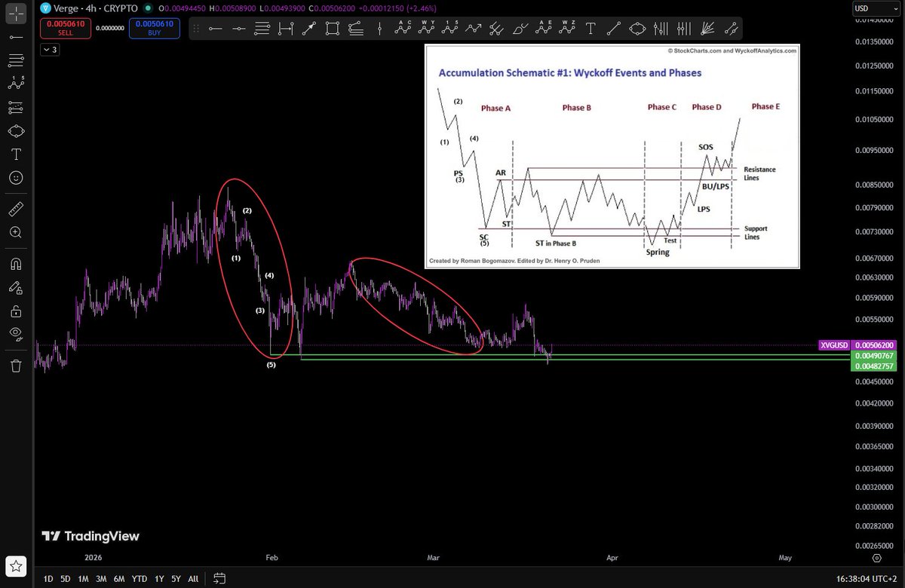Click the 0.00506200 current price label
This screenshot has height=588, width=905.
(875, 345)
